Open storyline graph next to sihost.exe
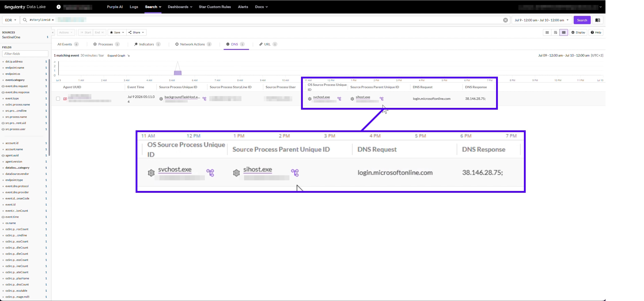Screen dimensions: 644x301 pos(382,99)
